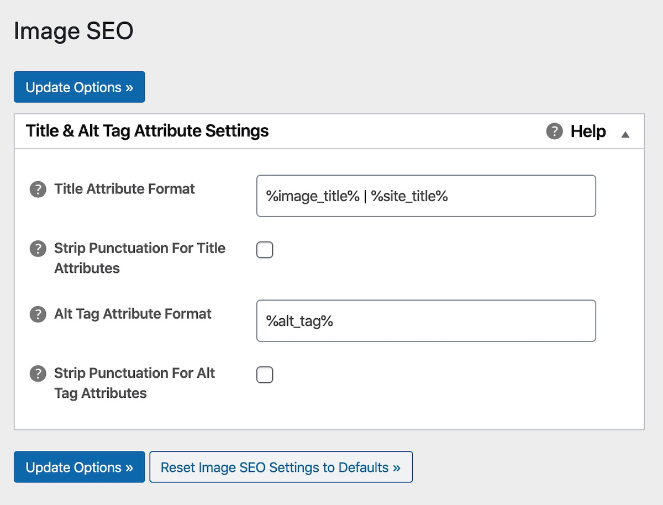663x505 pixels.
Task: Click the help icon beside Title Attribute Format
Action: (x=38, y=189)
